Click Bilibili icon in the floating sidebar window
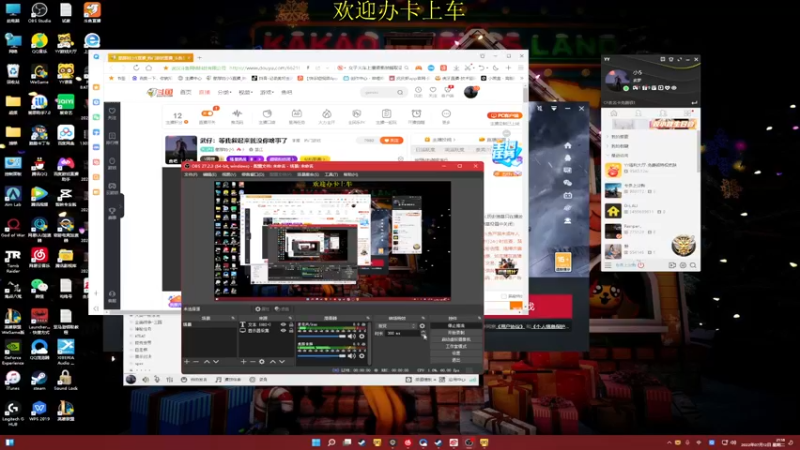This screenshot has height=450, width=800. (567, 195)
